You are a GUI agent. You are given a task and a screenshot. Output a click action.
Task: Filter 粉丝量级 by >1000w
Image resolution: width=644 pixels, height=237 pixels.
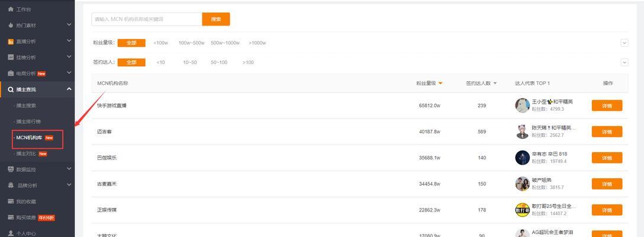[x=257, y=43]
